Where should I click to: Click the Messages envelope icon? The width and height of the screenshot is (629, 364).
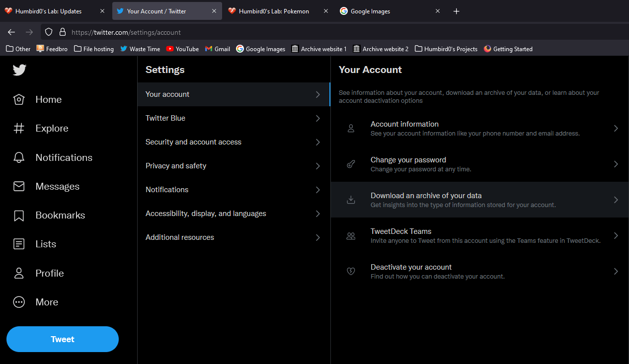pos(19,186)
